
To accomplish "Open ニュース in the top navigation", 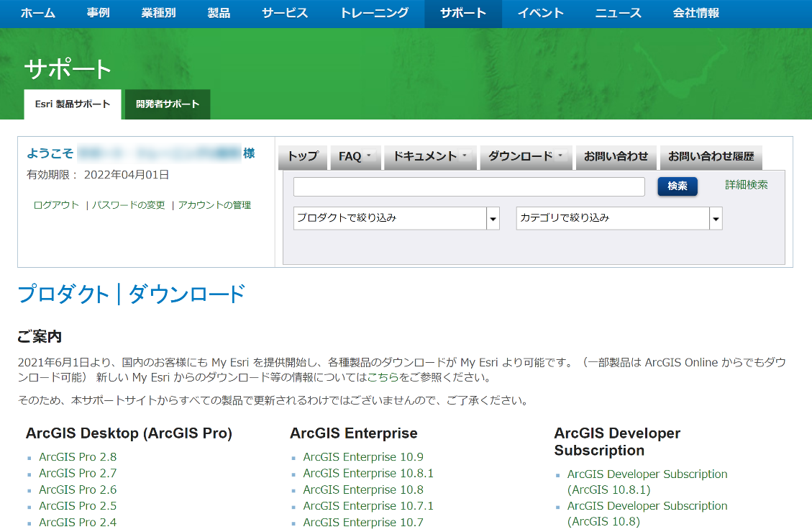I will (619, 13).
